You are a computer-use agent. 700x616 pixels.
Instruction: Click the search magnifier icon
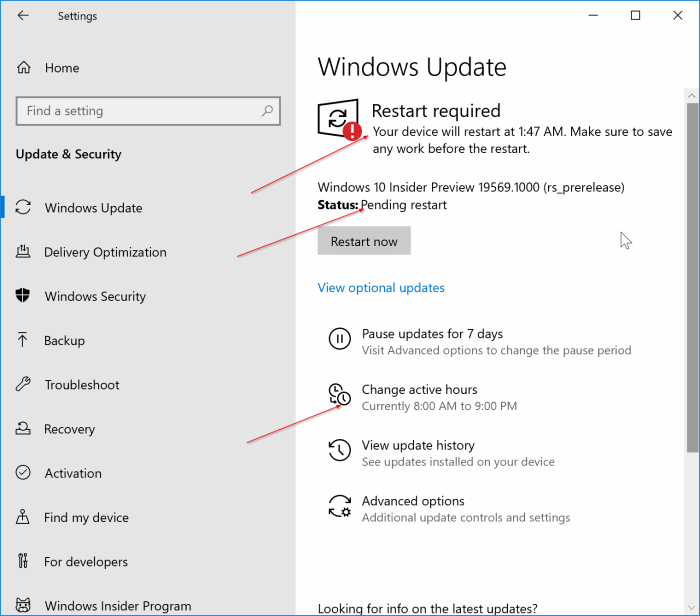pos(267,110)
